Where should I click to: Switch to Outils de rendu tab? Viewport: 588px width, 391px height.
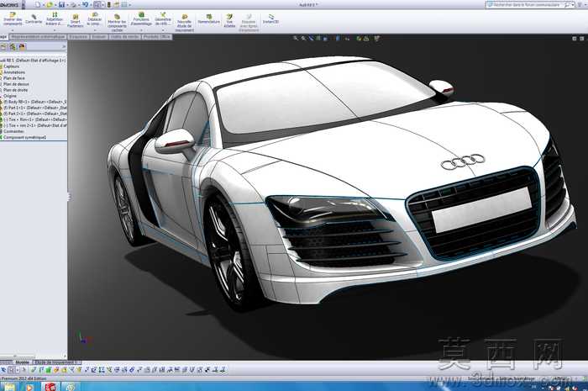pos(125,37)
